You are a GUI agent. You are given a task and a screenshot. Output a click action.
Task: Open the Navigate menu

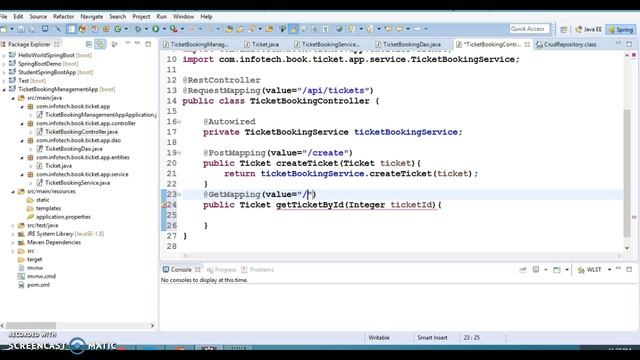[x=91, y=17]
